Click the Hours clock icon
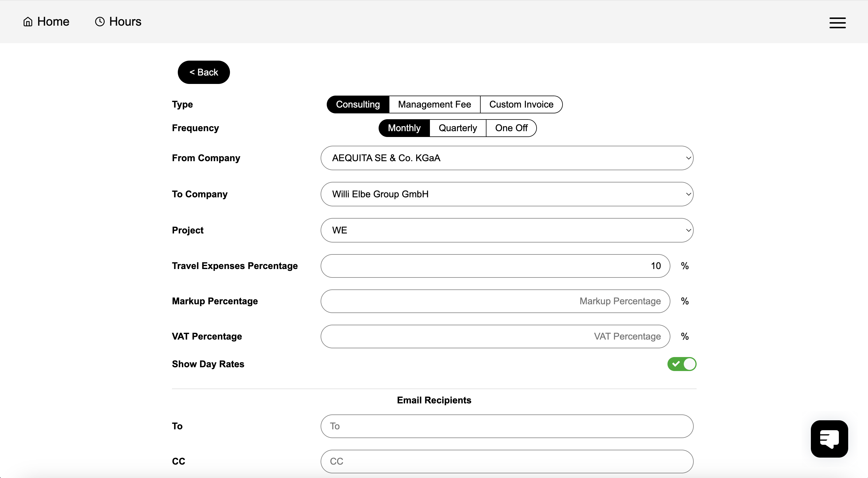This screenshot has height=478, width=868. click(100, 22)
